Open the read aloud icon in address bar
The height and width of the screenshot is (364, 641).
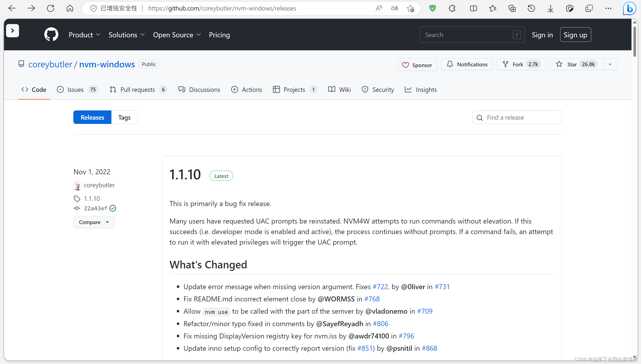(379, 8)
